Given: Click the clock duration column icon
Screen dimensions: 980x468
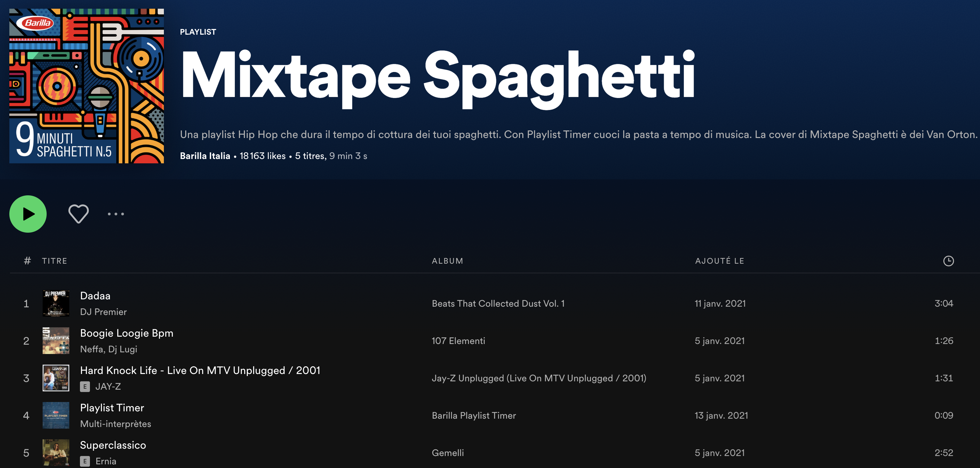Looking at the screenshot, I should coord(948,261).
